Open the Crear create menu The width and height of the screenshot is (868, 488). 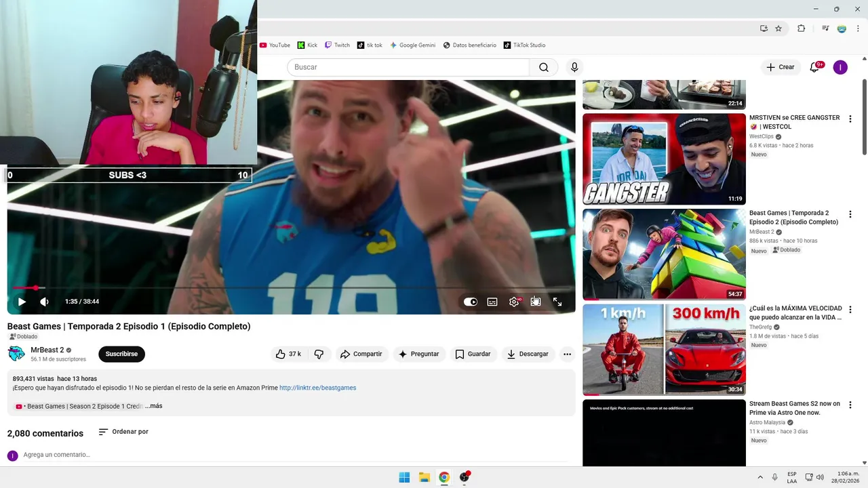(780, 67)
